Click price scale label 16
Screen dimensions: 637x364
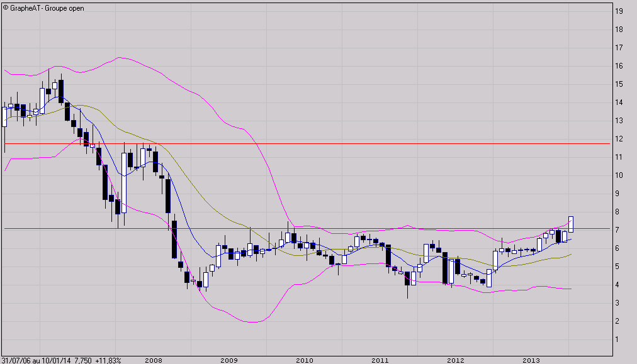click(x=619, y=66)
